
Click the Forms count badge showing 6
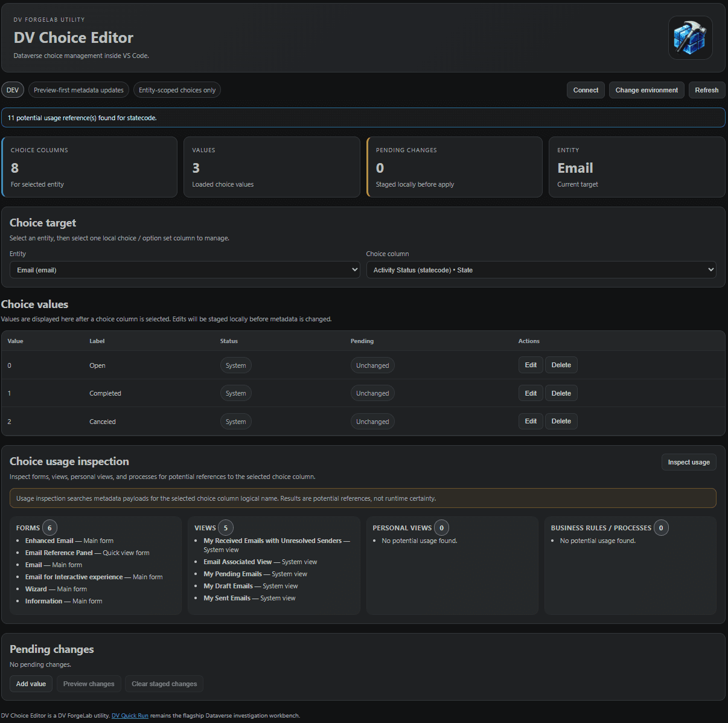[49, 528]
